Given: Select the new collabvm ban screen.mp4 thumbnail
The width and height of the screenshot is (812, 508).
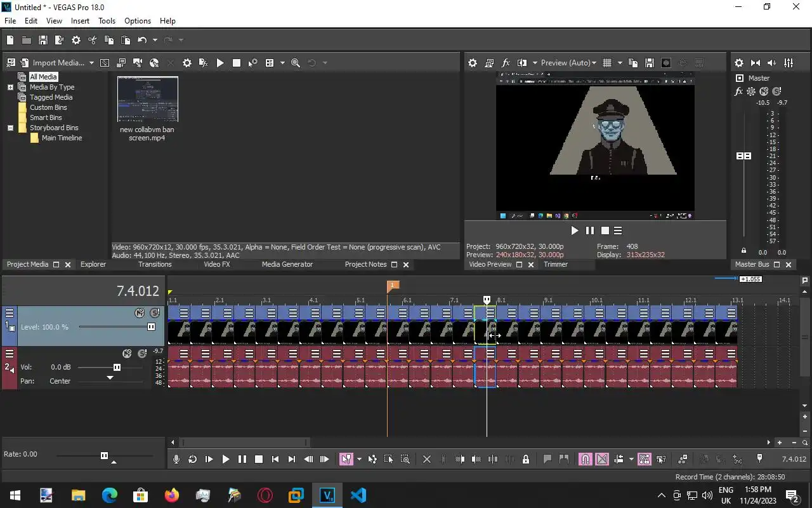Looking at the screenshot, I should click(x=147, y=99).
